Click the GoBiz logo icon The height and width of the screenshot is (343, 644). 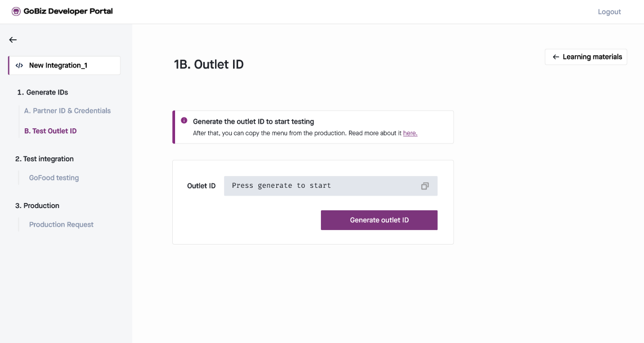(x=16, y=11)
